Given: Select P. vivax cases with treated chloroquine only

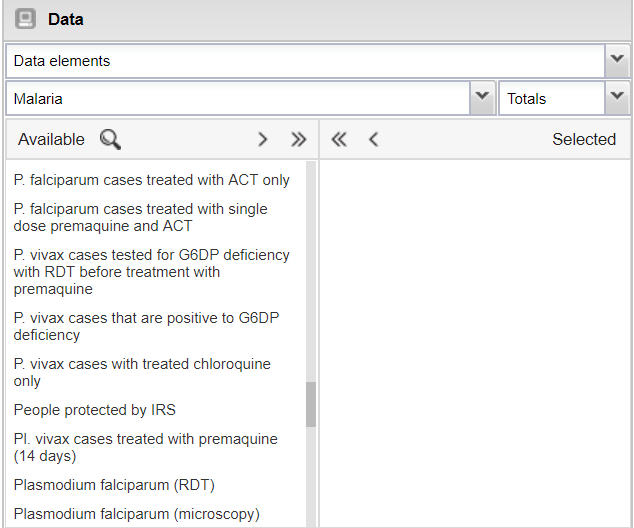Looking at the screenshot, I should [x=142, y=372].
